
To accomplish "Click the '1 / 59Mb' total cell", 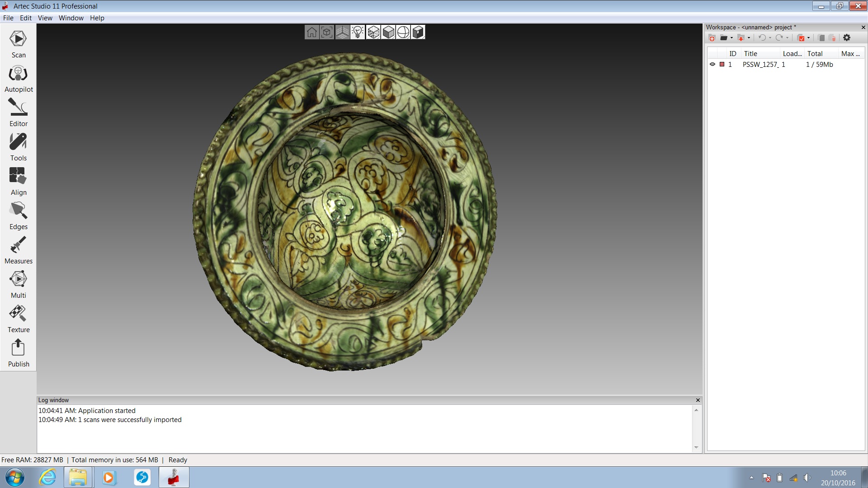I will [819, 65].
